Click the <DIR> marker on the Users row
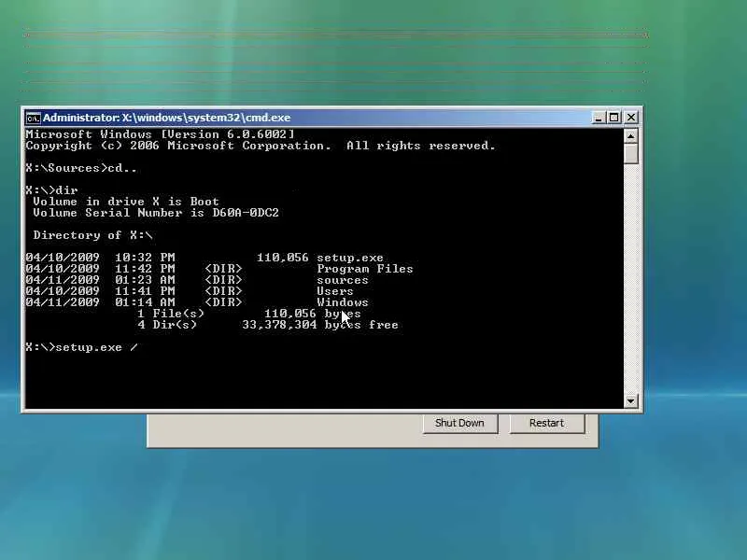Viewport: 747px width, 560px height. click(x=223, y=291)
